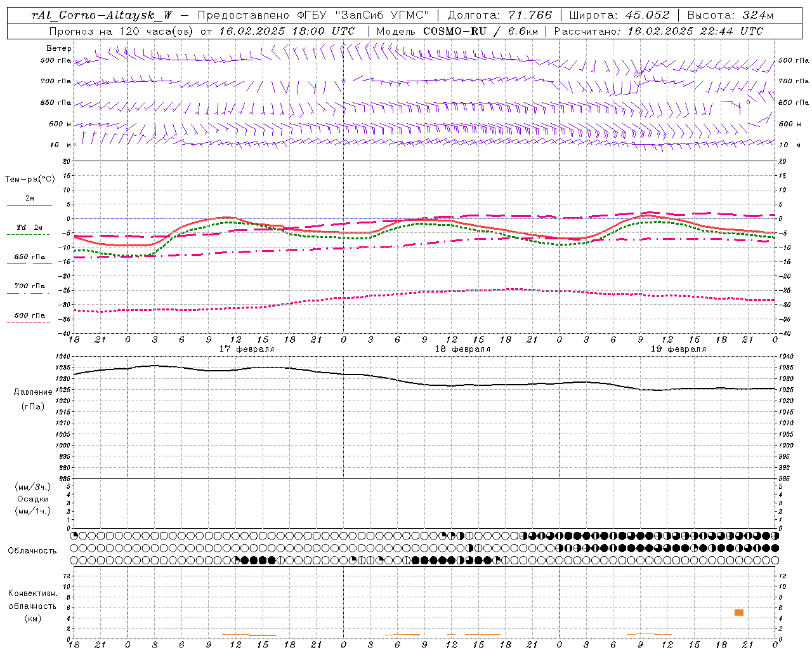The height and width of the screenshot is (650, 812).
Task: Select the 'Модель COSMO-RU / 6.6км' text
Action: (457, 31)
